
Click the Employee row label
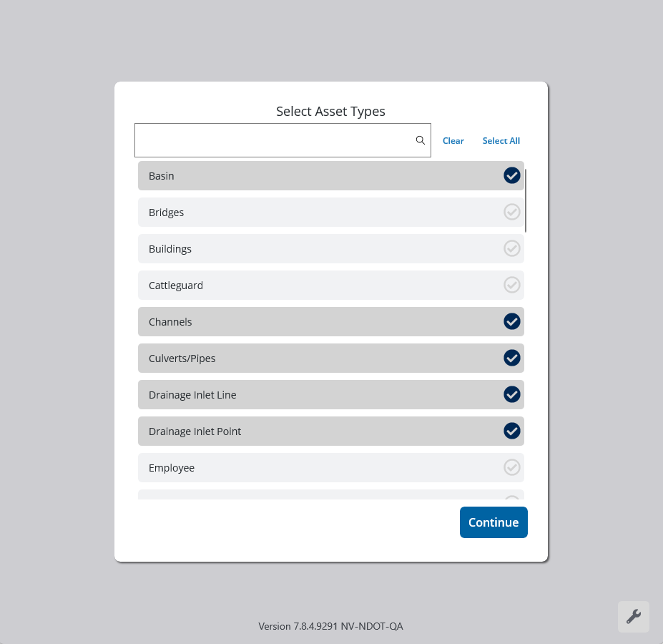[172, 468]
